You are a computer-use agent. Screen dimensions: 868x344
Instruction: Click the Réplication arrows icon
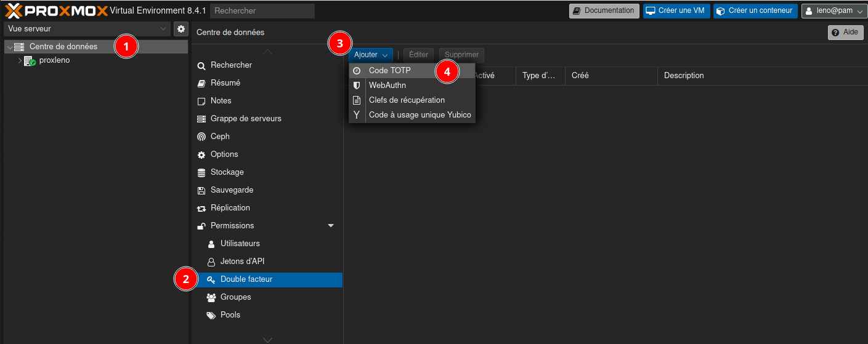[201, 208]
